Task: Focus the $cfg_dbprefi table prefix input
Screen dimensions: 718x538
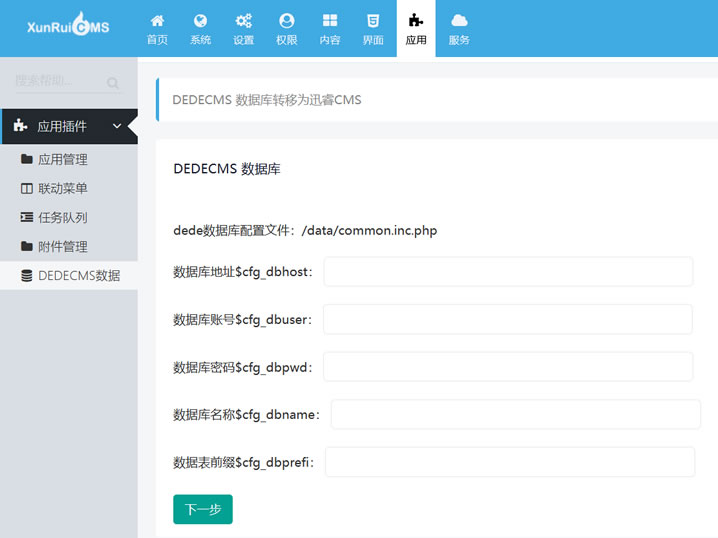Action: coord(510,462)
